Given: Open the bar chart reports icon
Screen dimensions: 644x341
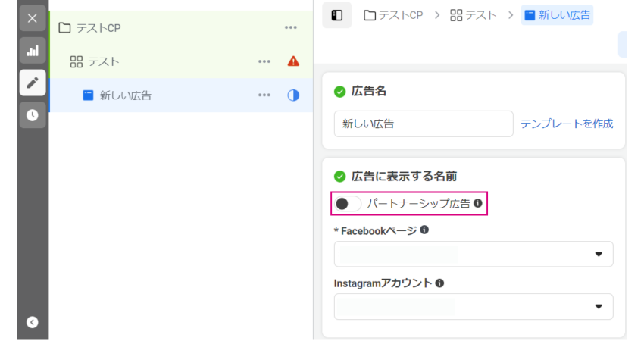Looking at the screenshot, I should 33,51.
